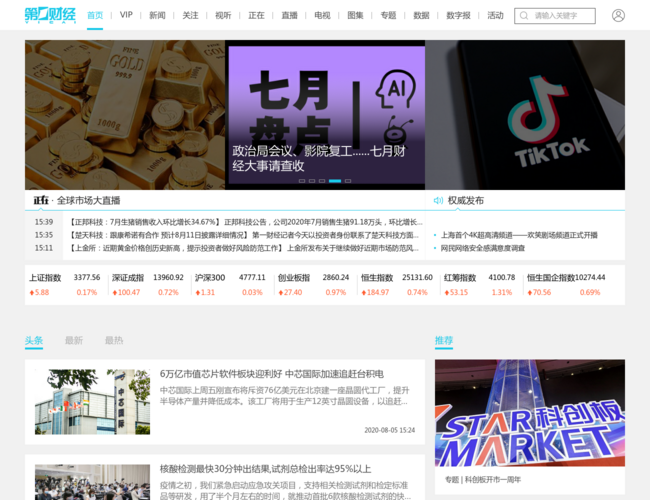650x500 pixels.
Task: Click the 权威发布 heading
Action: (x=466, y=201)
